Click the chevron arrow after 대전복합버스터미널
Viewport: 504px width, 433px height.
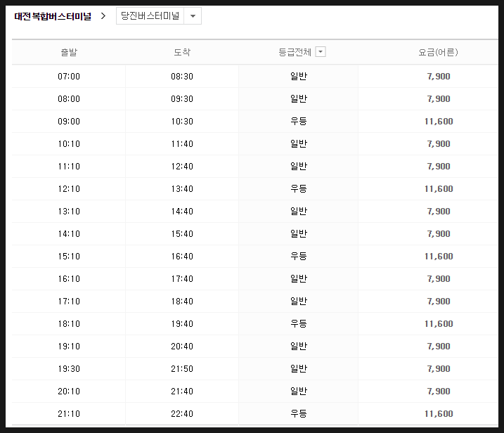pyautogui.click(x=103, y=15)
